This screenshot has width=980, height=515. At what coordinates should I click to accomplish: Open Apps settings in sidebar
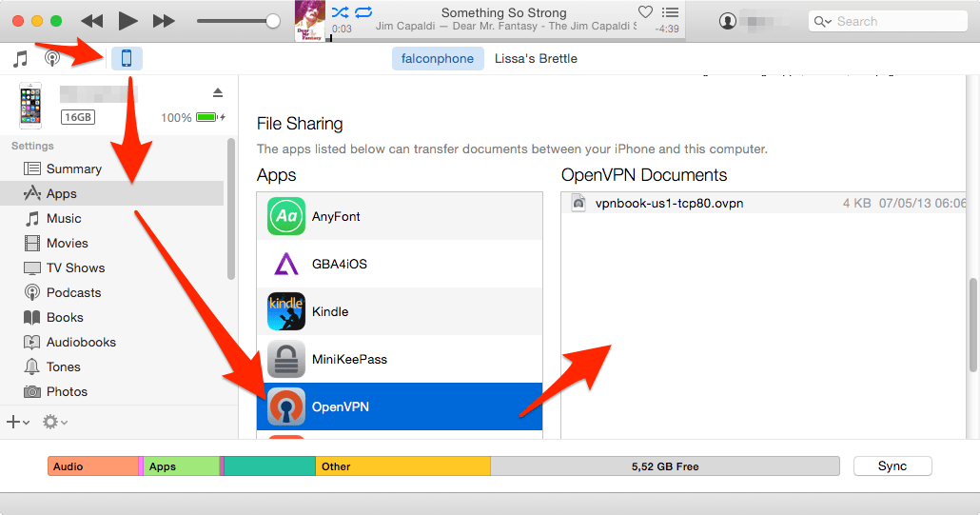(112, 194)
